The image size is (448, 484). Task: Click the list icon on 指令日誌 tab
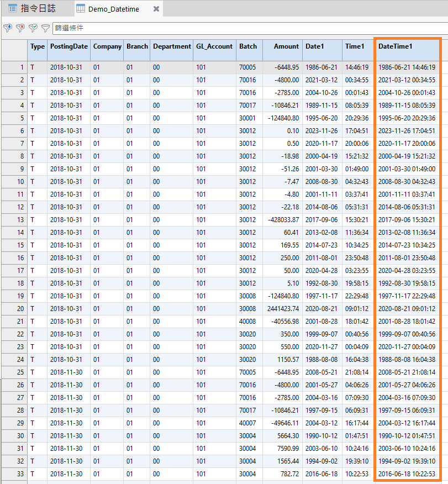click(x=12, y=8)
